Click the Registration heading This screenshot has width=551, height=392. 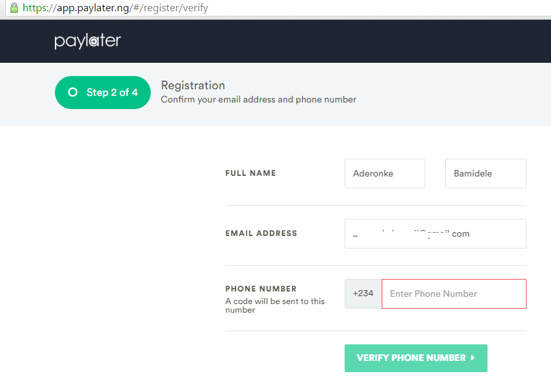pos(193,85)
